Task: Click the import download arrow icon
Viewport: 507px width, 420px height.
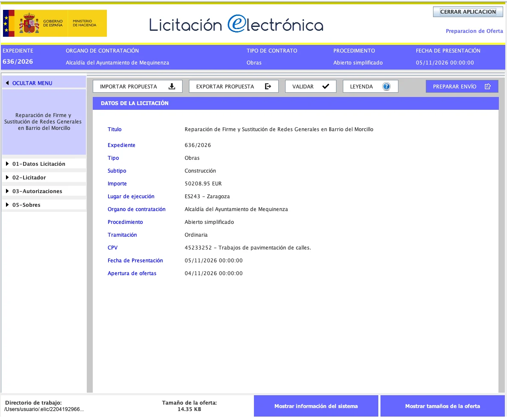Action: 172,86
